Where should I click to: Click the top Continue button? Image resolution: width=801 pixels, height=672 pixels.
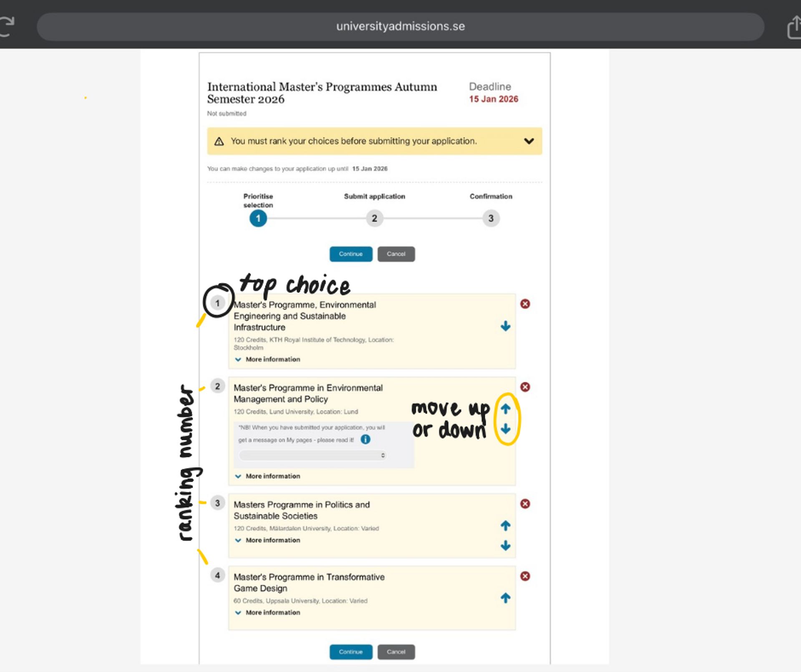point(351,254)
